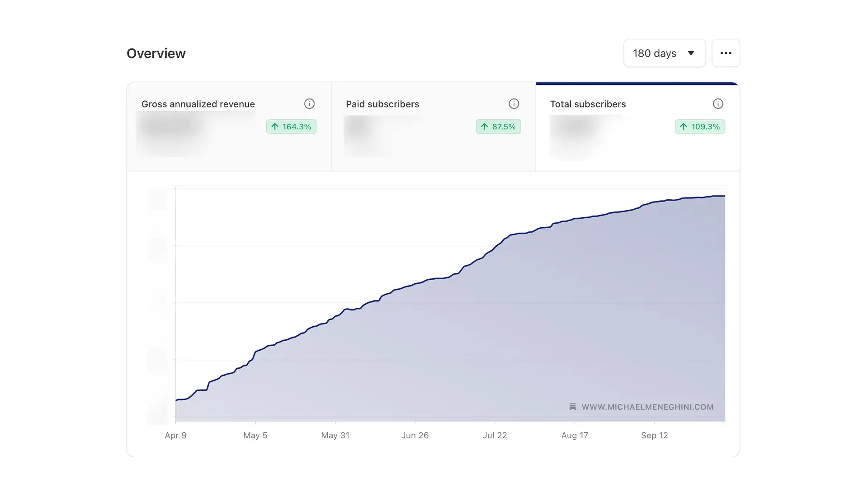The height and width of the screenshot is (488, 868).
Task: Switch to Paid subscribers tab
Action: pyautogui.click(x=433, y=127)
